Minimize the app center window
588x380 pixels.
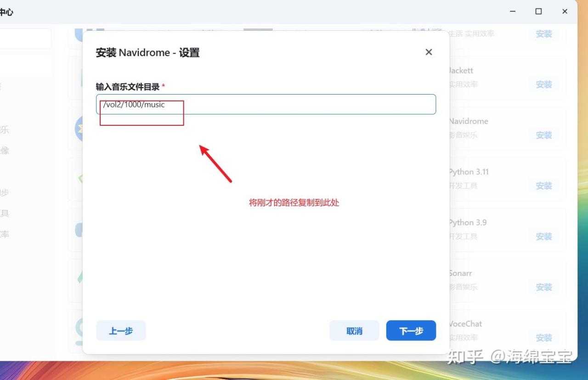click(512, 11)
